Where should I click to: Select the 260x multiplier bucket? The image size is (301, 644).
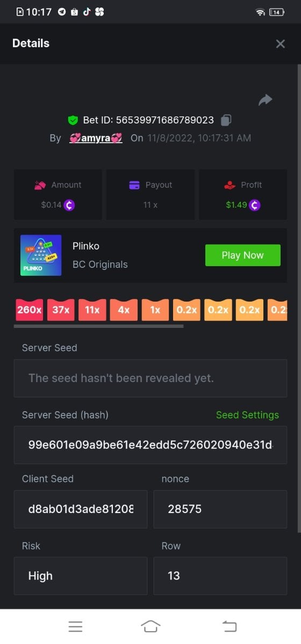(x=30, y=310)
